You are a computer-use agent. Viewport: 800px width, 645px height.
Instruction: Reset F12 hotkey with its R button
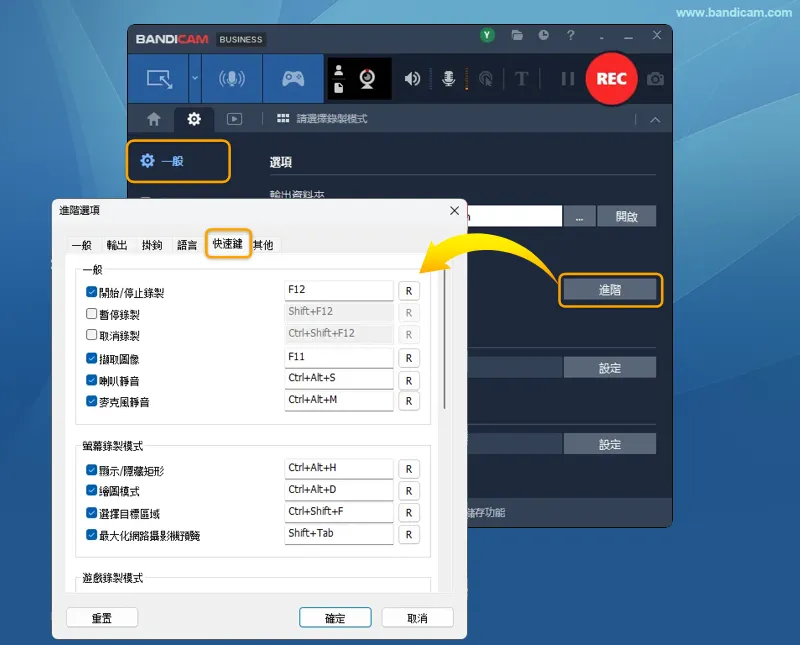(409, 291)
